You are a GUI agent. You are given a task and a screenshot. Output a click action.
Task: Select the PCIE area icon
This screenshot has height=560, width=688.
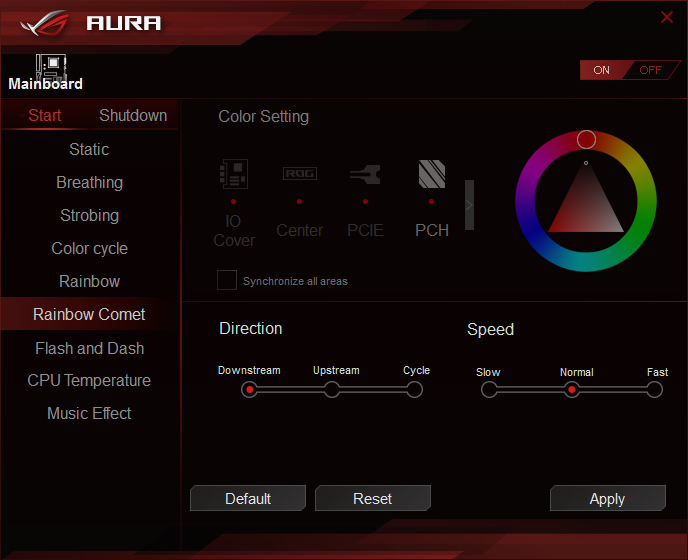(365, 174)
